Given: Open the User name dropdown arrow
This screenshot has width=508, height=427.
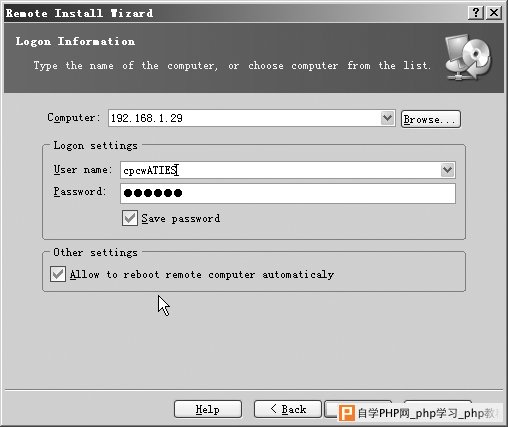Looking at the screenshot, I should coord(447,170).
